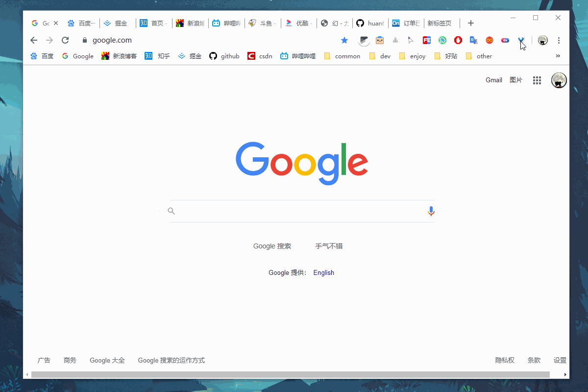Open the blue diamond extension icon
This screenshot has height=392, width=588.
521,40
